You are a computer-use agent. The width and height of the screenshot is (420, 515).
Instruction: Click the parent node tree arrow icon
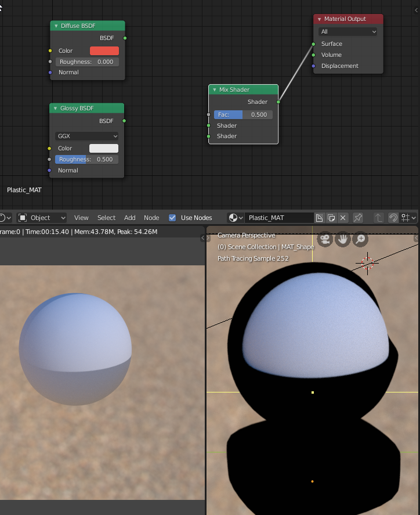378,218
